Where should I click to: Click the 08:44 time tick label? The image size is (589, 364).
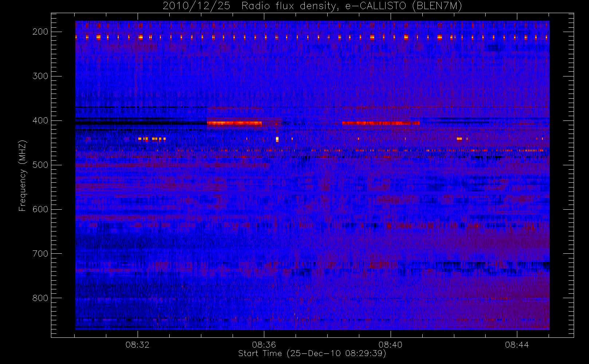click(517, 345)
